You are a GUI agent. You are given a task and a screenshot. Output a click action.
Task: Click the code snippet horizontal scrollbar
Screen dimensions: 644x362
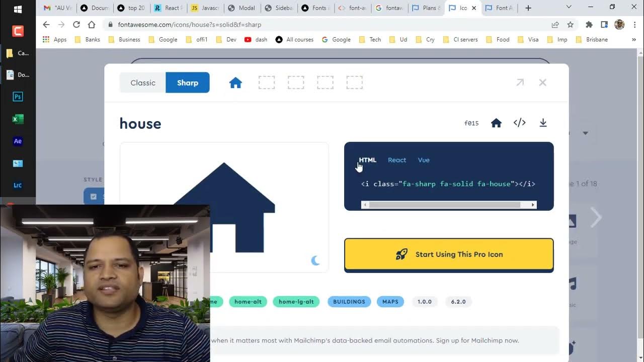click(x=445, y=205)
